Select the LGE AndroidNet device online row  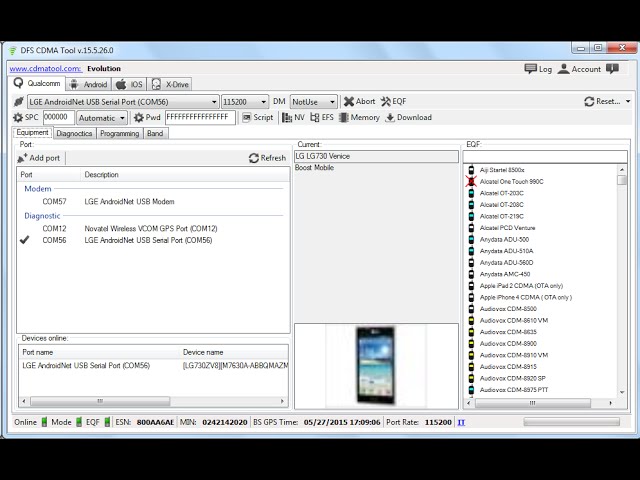153,365
